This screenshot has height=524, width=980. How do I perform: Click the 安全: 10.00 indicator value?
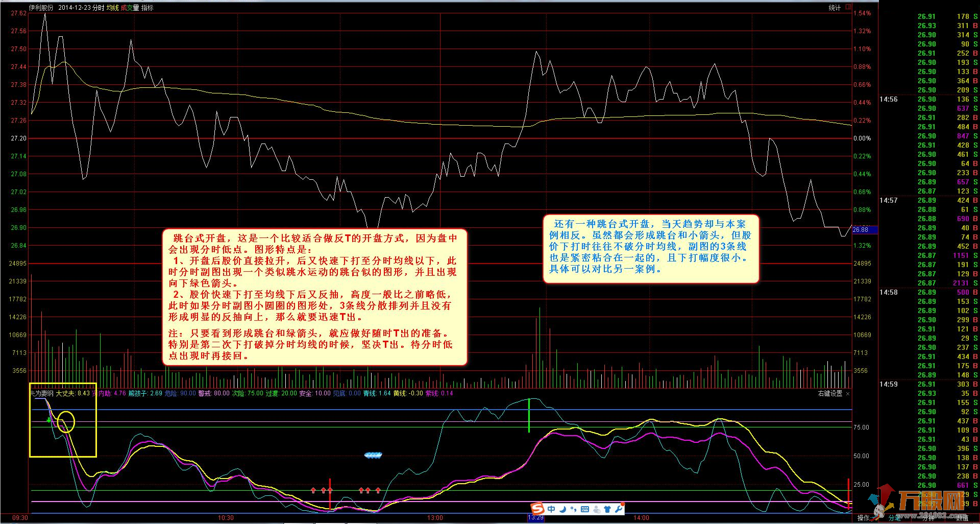(315, 393)
